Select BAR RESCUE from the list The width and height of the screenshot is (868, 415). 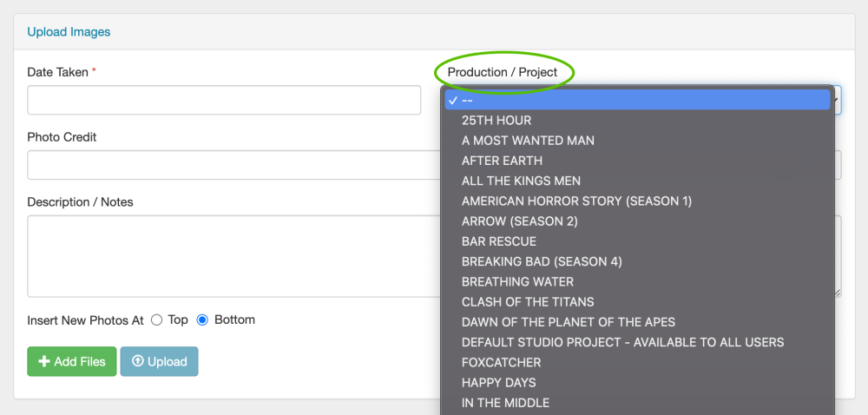coord(638,241)
